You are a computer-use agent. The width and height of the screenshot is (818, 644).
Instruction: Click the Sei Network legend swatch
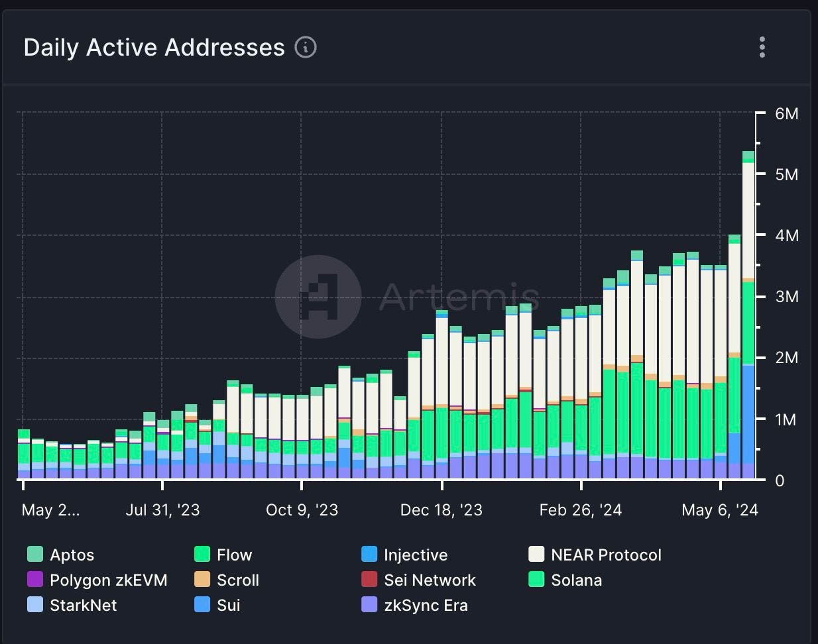[x=369, y=580]
